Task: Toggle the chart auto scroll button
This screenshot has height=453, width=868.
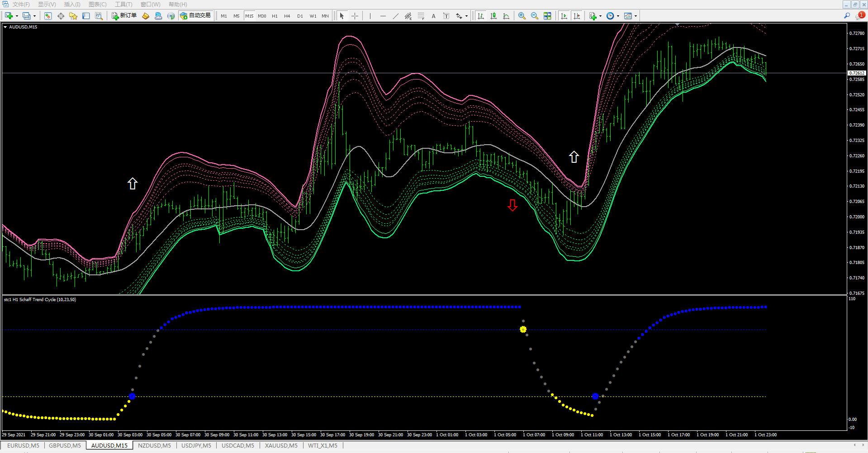Action: [x=564, y=16]
